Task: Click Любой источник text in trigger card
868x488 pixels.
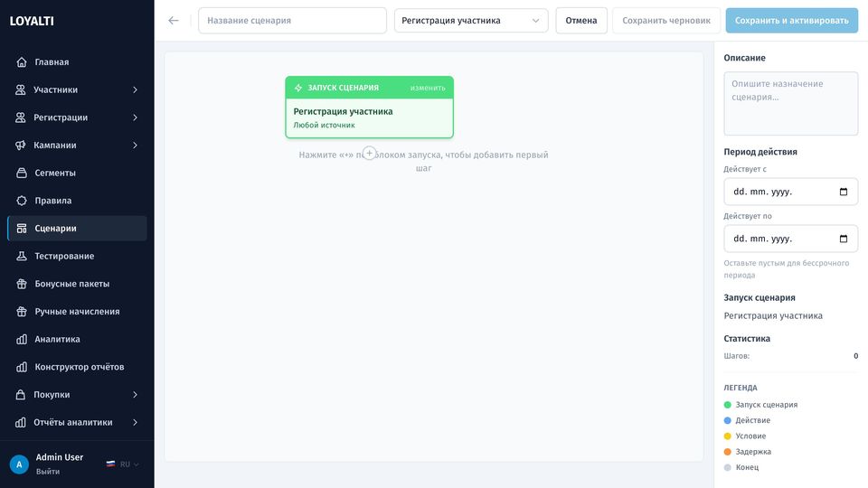Action: coord(324,125)
